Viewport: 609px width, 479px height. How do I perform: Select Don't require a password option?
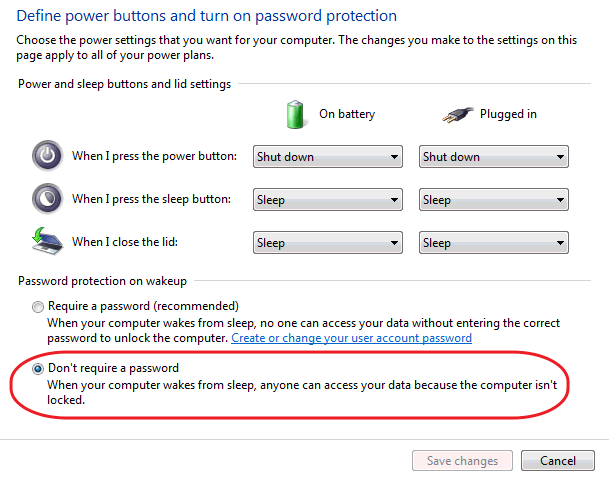tap(38, 369)
